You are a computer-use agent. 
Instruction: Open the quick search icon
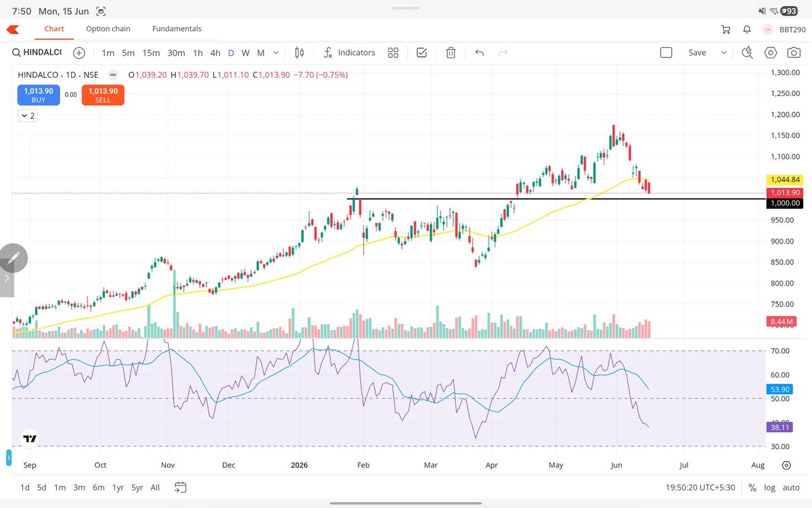point(748,53)
